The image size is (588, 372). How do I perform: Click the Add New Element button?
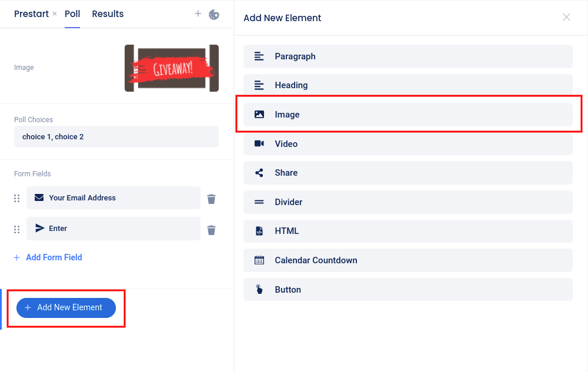(x=66, y=307)
